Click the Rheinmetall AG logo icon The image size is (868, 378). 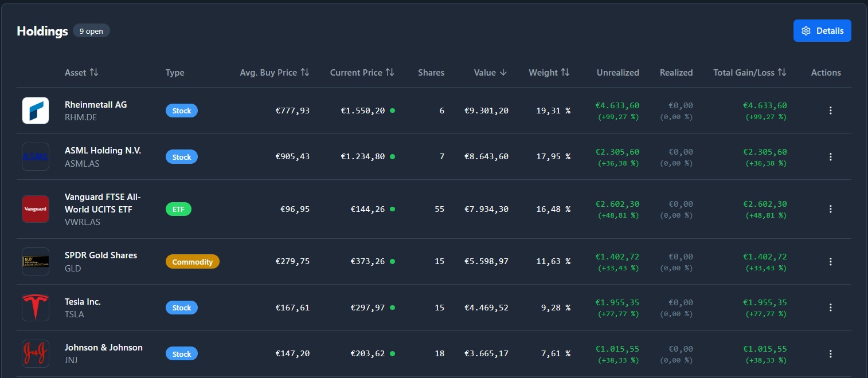point(36,111)
